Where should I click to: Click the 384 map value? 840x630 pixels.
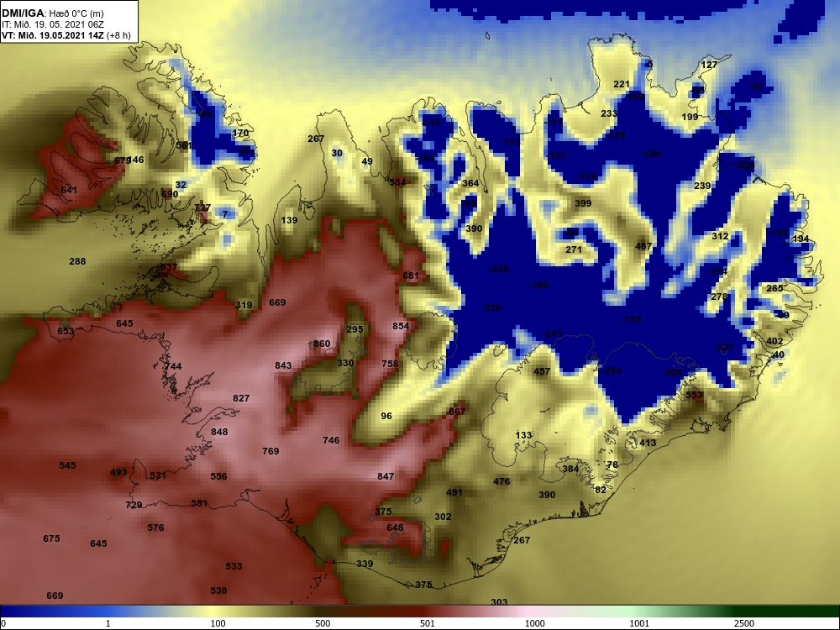(570, 469)
